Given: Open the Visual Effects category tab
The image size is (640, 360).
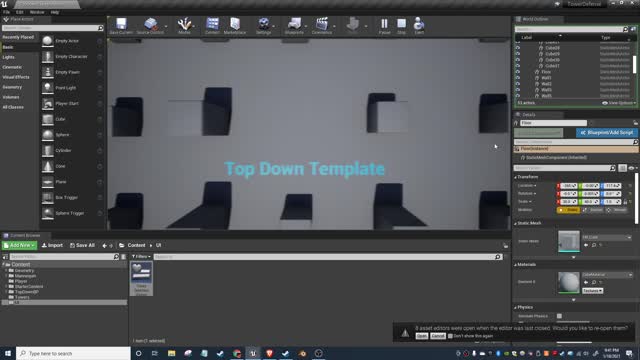Looking at the screenshot, I should point(16,77).
